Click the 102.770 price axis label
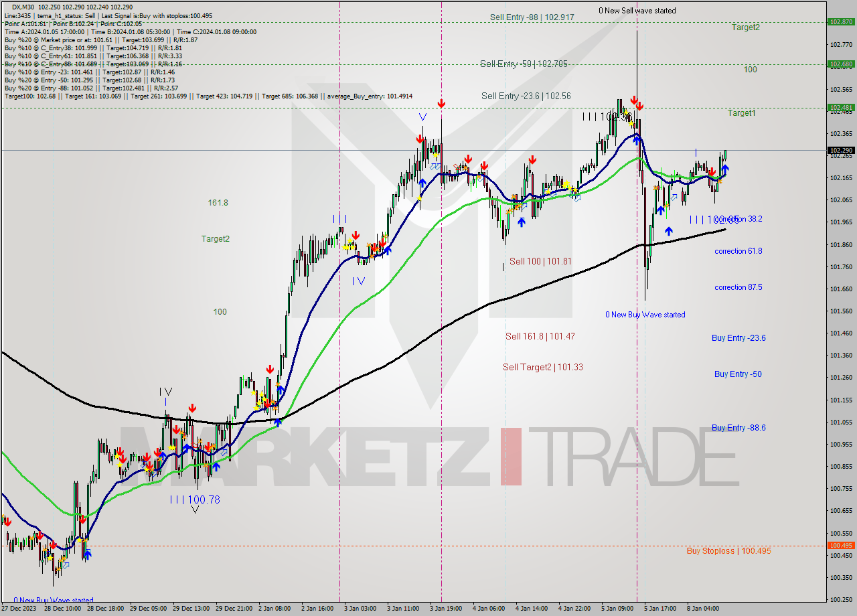The width and height of the screenshot is (857, 616). [x=841, y=45]
